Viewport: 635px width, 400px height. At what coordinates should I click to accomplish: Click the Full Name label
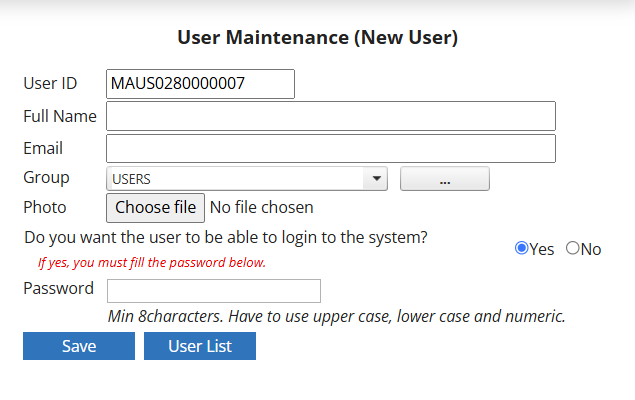tap(60, 116)
